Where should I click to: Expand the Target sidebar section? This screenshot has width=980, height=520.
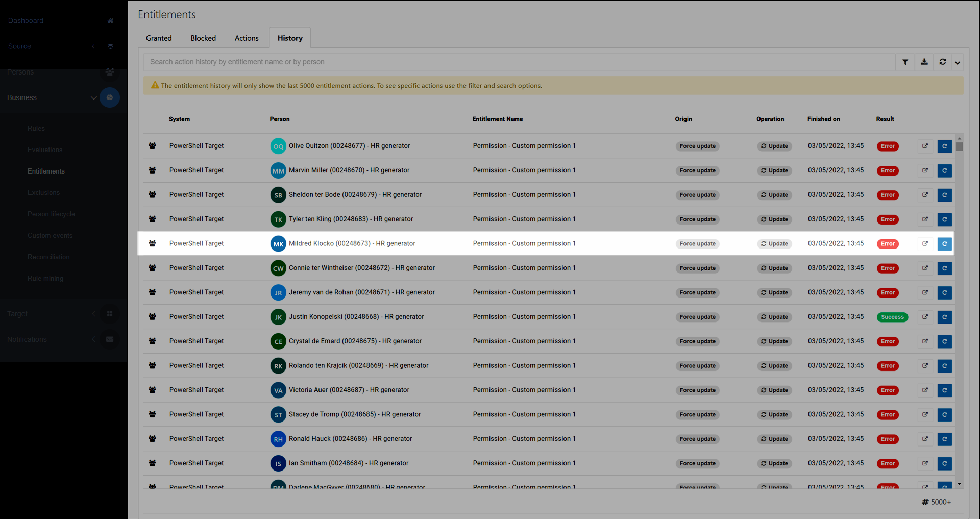[93, 314]
